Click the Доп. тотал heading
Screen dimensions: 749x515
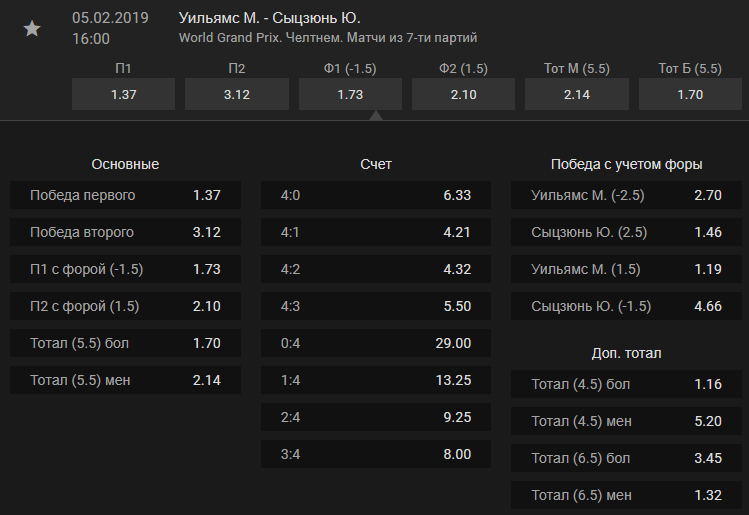tap(626, 354)
